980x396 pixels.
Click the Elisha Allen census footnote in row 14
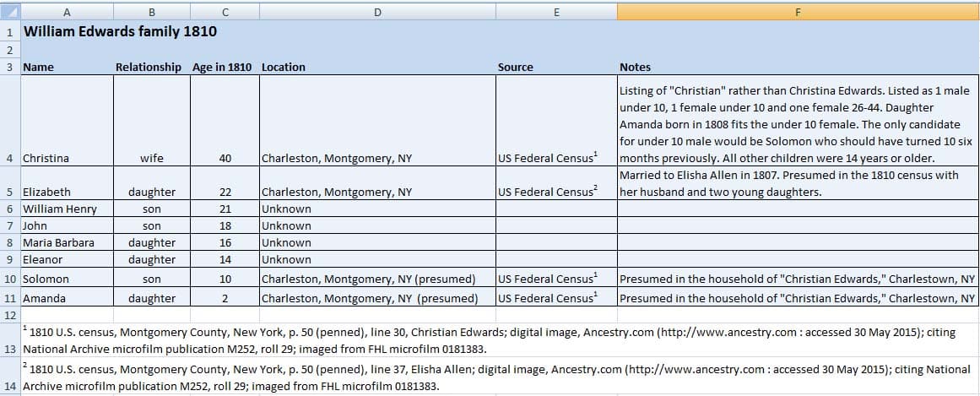(x=496, y=377)
